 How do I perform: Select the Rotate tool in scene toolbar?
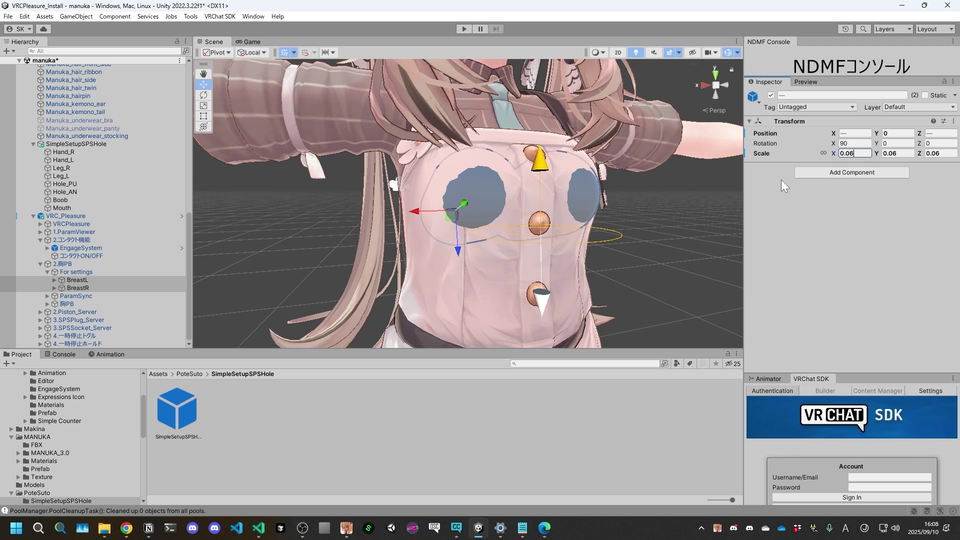pyautogui.click(x=203, y=95)
